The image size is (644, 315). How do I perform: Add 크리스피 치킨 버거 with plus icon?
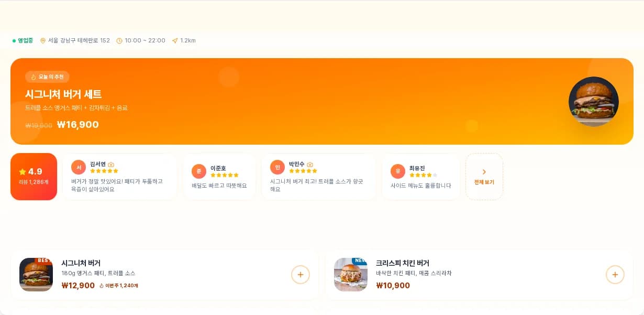coord(615,275)
